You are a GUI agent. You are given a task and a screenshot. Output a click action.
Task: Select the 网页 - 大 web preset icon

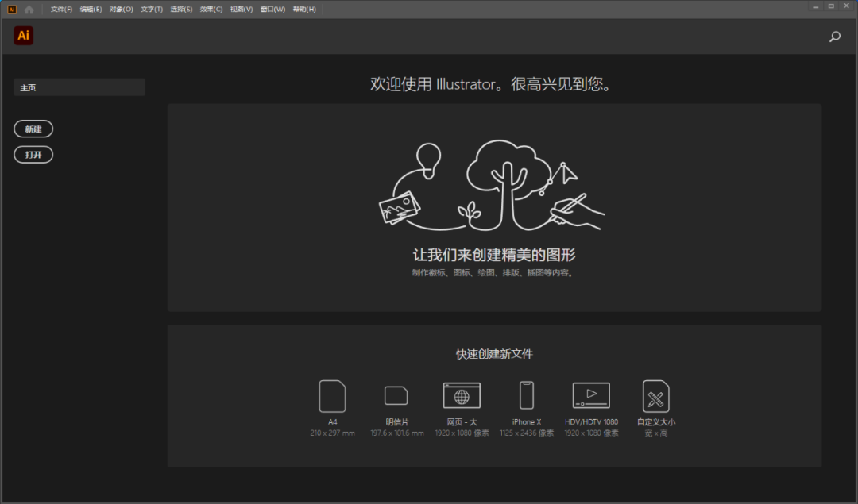(462, 395)
